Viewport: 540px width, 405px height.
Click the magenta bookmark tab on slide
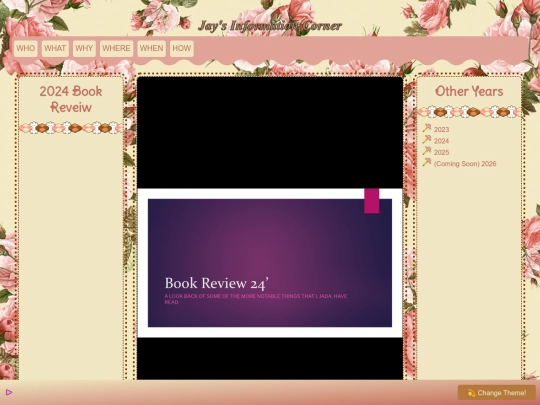click(372, 201)
